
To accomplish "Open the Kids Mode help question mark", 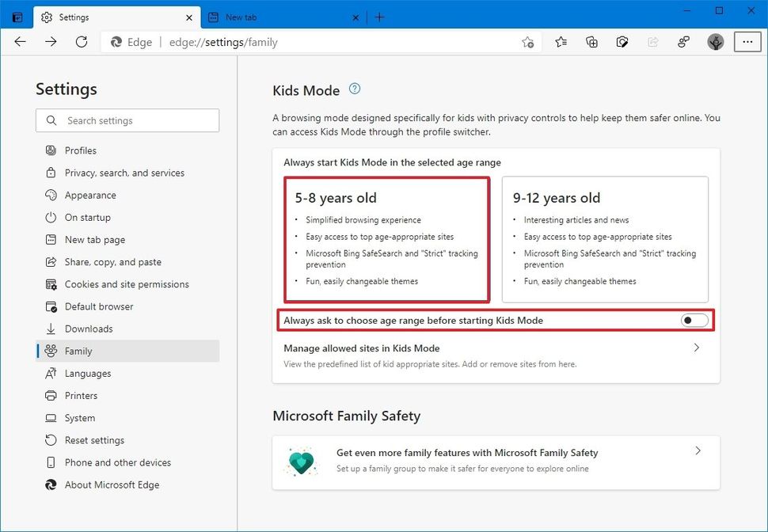I will pyautogui.click(x=354, y=89).
